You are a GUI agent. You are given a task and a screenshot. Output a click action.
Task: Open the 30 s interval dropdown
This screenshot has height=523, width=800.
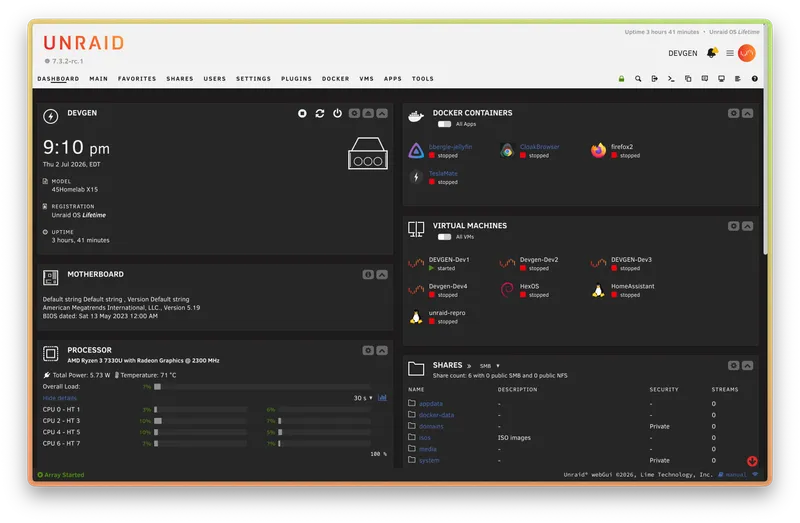pyautogui.click(x=363, y=398)
